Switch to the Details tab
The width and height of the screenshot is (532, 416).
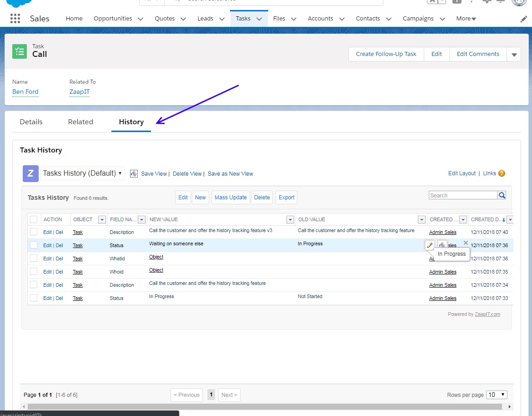[x=31, y=122]
